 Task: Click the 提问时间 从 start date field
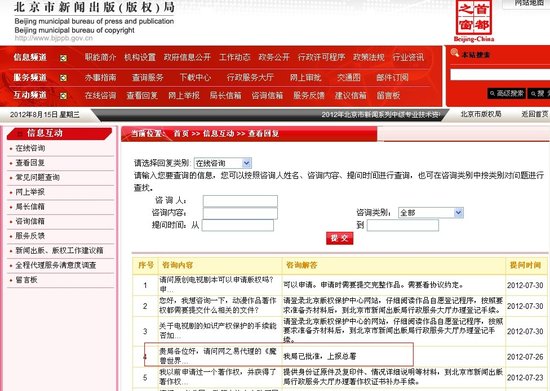click(x=238, y=225)
